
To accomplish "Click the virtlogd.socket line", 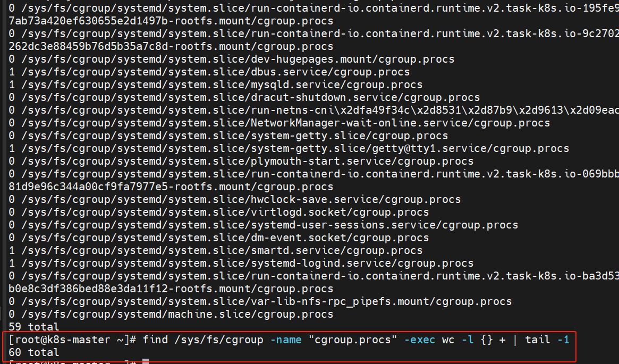I will pos(219,212).
